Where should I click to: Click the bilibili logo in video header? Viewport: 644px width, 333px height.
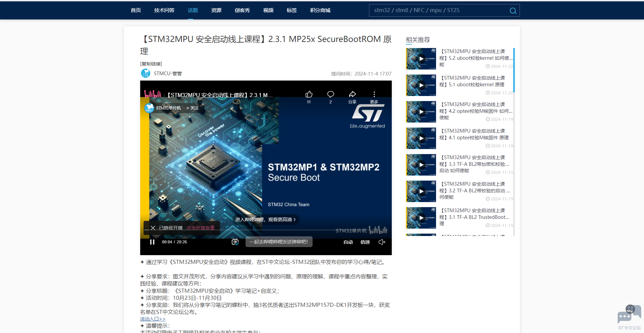[153, 95]
